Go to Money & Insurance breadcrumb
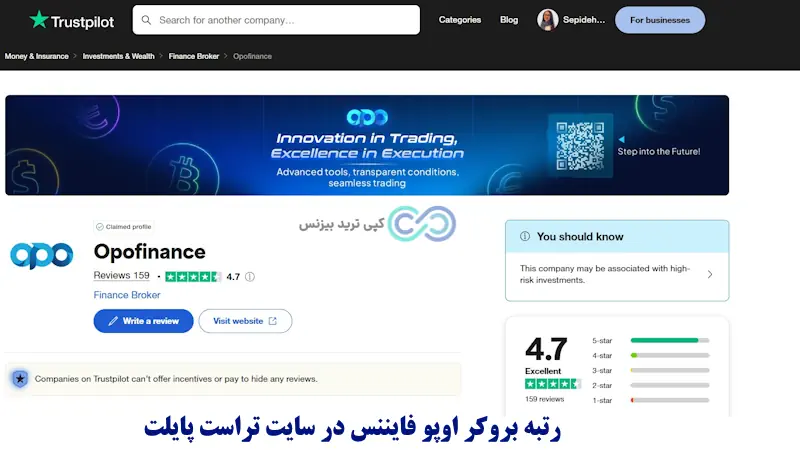Screen dimensions: 800x450 [36, 56]
